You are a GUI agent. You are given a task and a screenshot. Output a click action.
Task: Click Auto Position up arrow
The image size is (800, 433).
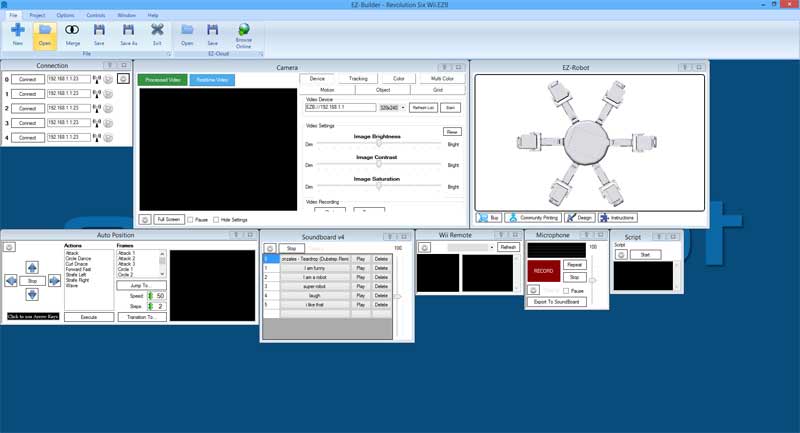coord(32,267)
